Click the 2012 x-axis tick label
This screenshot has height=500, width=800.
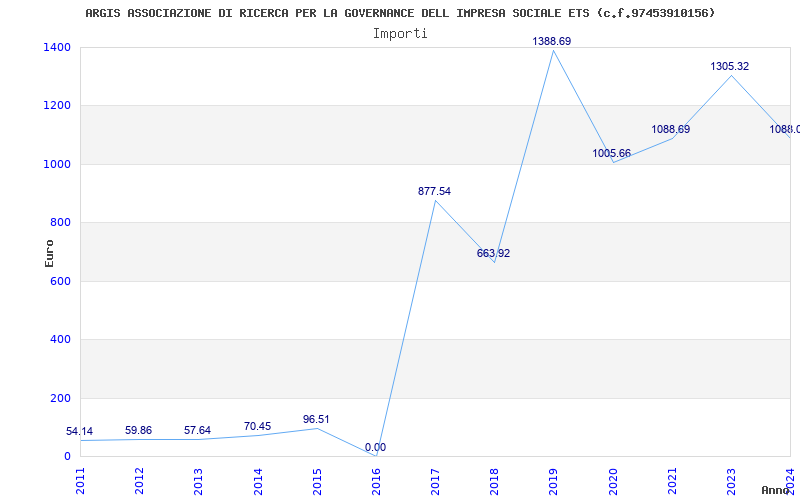[139, 481]
